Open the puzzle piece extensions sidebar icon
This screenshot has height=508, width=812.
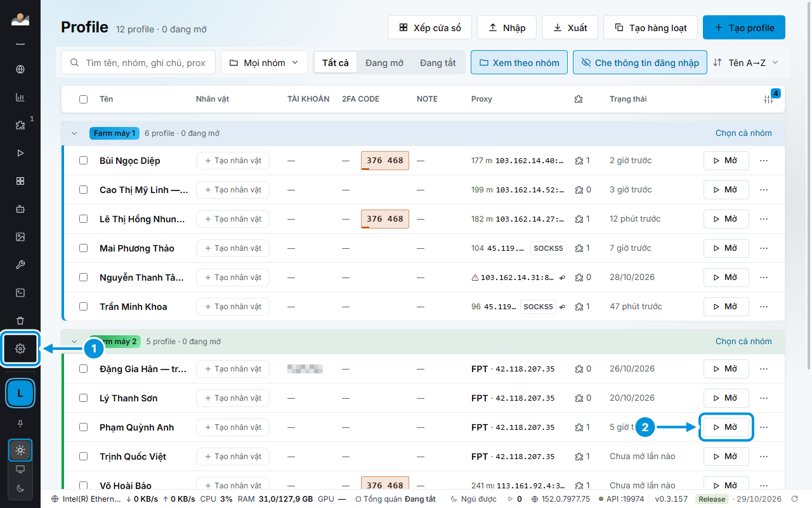pos(20,125)
